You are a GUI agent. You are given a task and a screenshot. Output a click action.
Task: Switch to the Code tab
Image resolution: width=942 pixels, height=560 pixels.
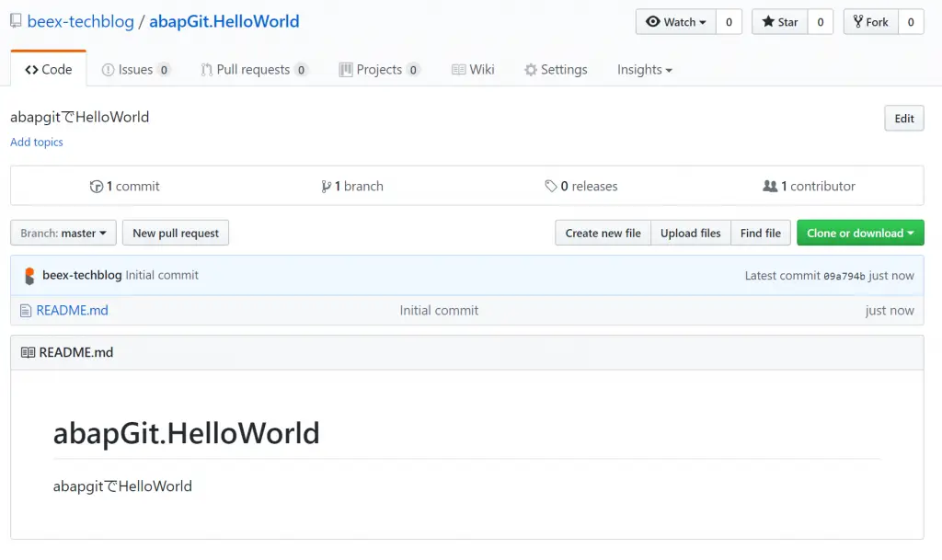(49, 70)
